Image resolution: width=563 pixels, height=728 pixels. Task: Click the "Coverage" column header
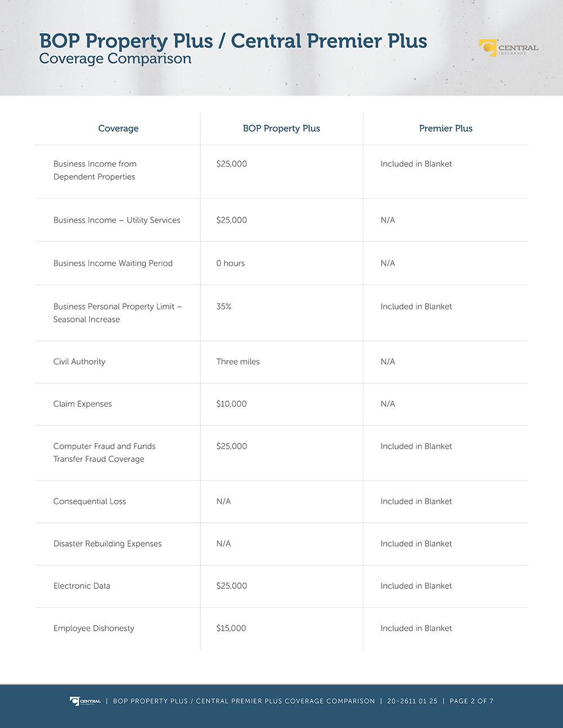tap(118, 128)
